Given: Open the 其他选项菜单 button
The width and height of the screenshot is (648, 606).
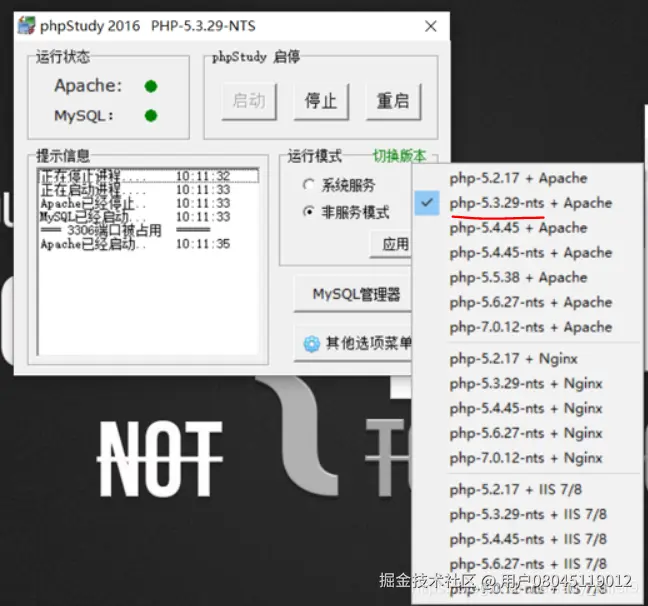Looking at the screenshot, I should (x=353, y=344).
